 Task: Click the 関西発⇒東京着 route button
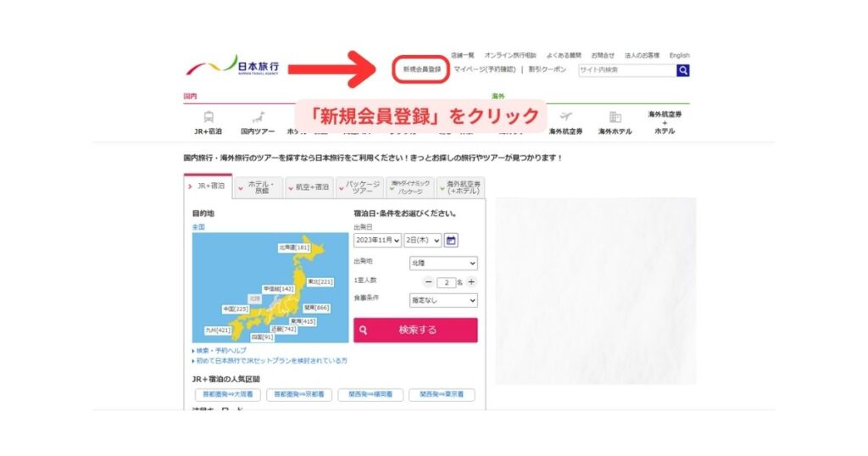coord(441,395)
